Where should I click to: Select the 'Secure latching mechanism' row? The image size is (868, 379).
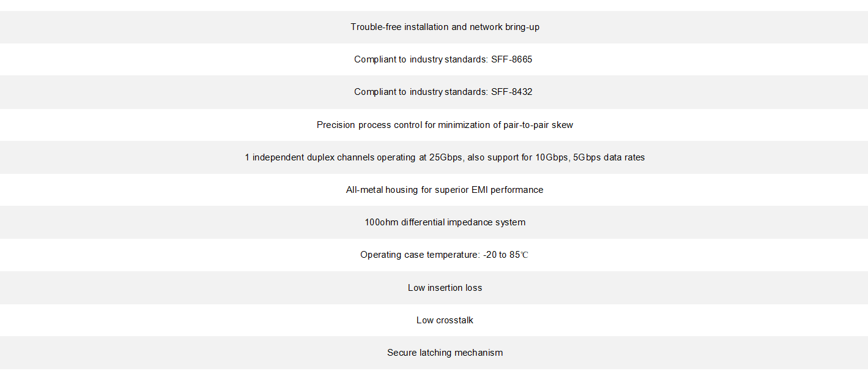tap(445, 353)
